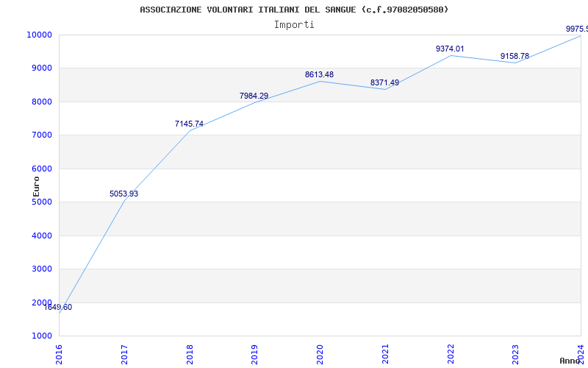588x368 pixels.
Task: Click the y-axis tick 10000
Action: click(39, 35)
